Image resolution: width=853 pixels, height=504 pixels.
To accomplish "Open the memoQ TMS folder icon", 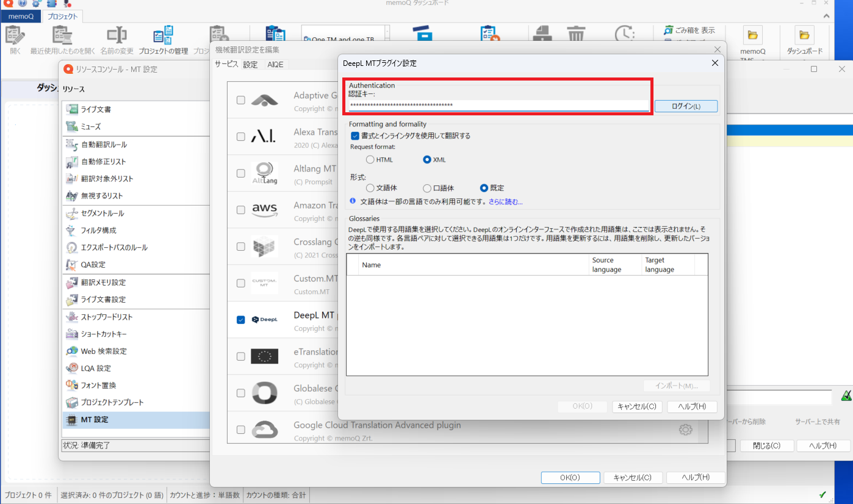I will (752, 35).
